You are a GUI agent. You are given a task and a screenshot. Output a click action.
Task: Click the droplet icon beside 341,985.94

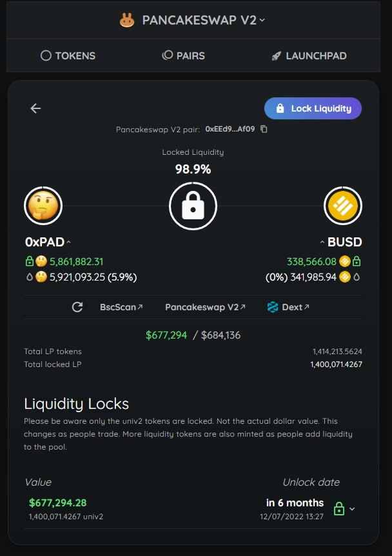[357, 277]
